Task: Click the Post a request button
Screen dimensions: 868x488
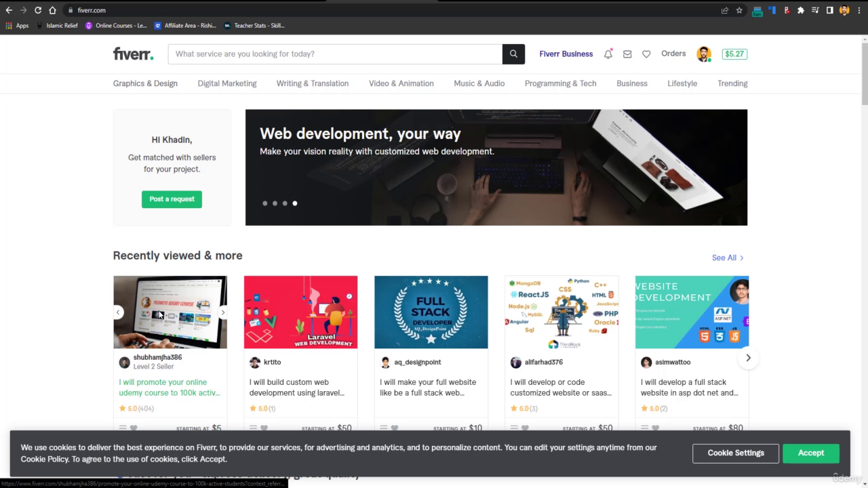Action: (x=172, y=199)
